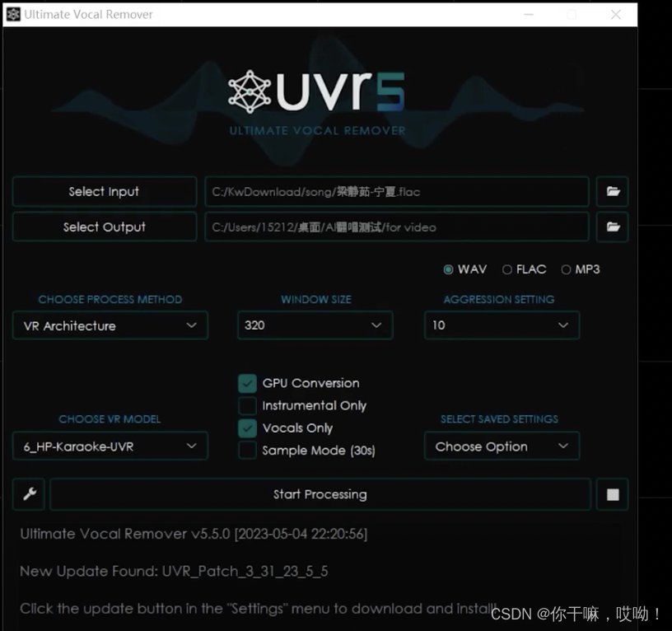
Task: Minimize the Ultimate Vocal Remover window
Action: pos(529,15)
